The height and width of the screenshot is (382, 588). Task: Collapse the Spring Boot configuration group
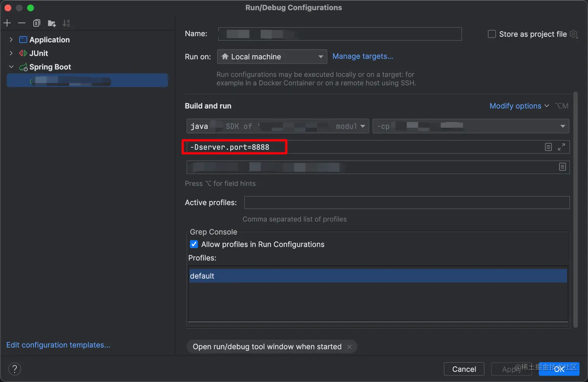[11, 67]
